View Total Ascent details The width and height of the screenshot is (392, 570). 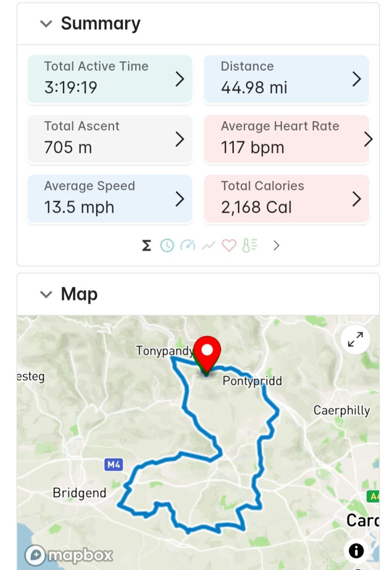click(x=110, y=139)
